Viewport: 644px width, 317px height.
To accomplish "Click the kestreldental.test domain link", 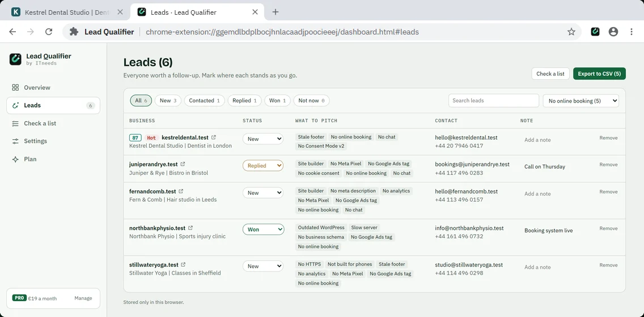I will pos(185,138).
